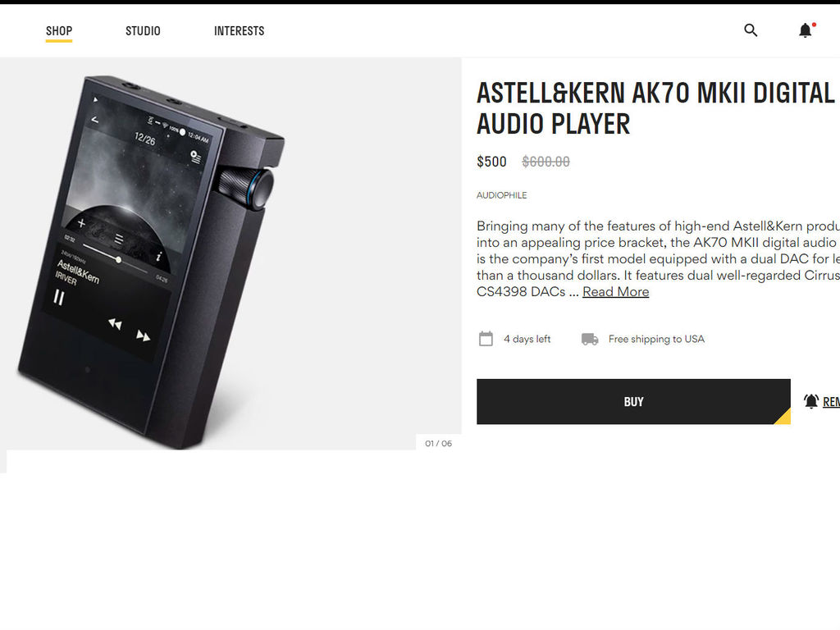Image resolution: width=840 pixels, height=630 pixels.
Task: Open search with the magnifier icon
Action: tap(751, 30)
